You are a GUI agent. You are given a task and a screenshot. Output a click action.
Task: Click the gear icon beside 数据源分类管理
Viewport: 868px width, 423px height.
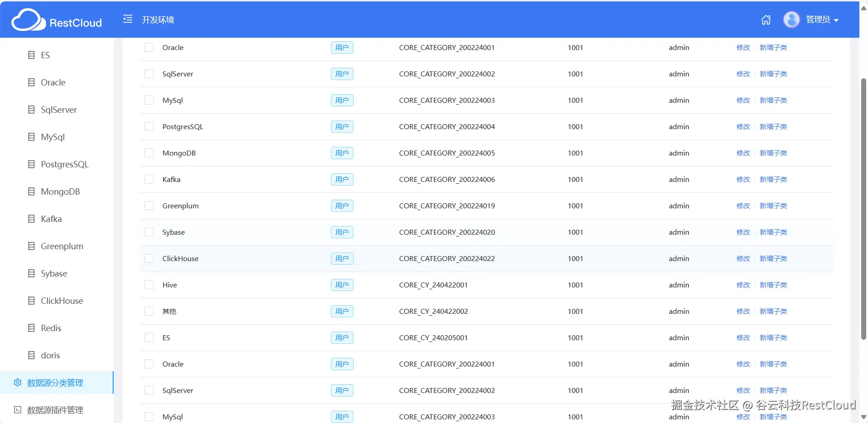pyautogui.click(x=18, y=383)
